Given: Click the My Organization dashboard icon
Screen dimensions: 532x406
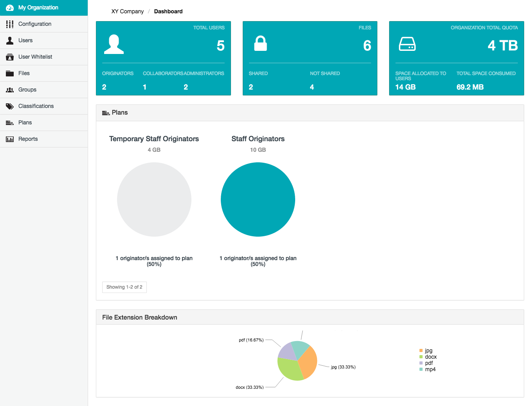Looking at the screenshot, I should coord(10,8).
